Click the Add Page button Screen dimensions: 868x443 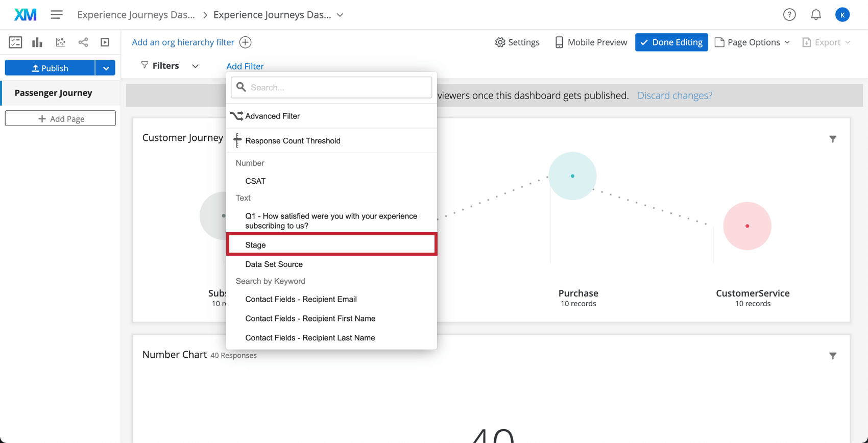click(60, 118)
